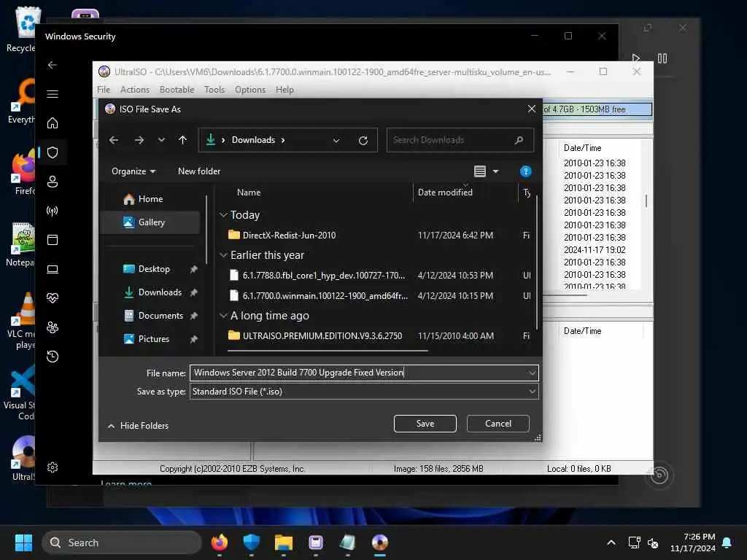Open notifications bell icon
Viewport: 747px width, 560px height.
(727, 542)
